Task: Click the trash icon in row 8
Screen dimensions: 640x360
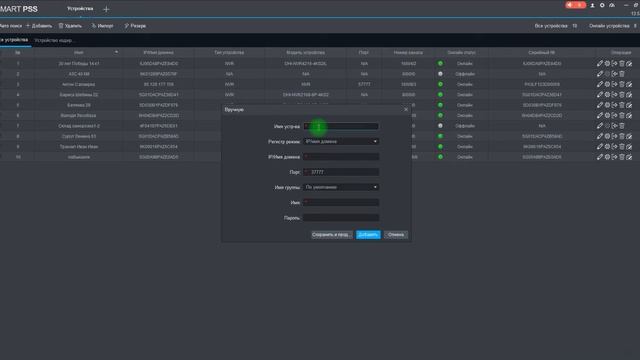Action: click(622, 136)
